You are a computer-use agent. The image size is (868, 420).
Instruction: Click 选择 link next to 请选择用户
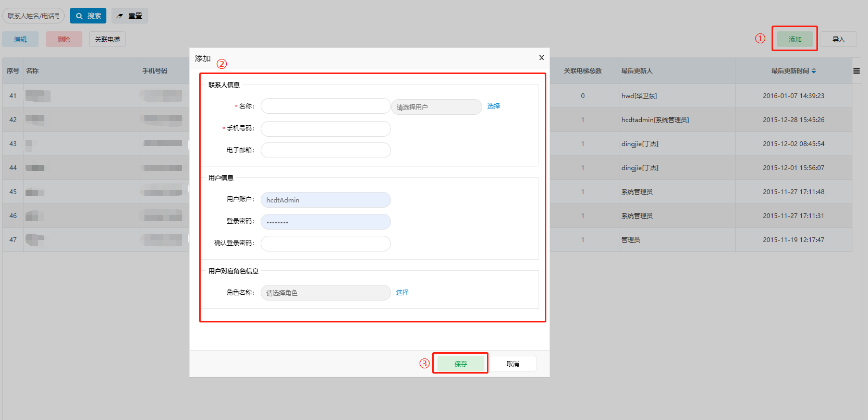(494, 106)
